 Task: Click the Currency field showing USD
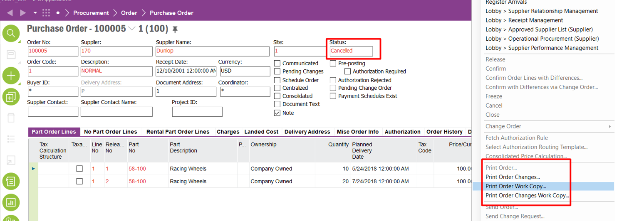coord(244,71)
